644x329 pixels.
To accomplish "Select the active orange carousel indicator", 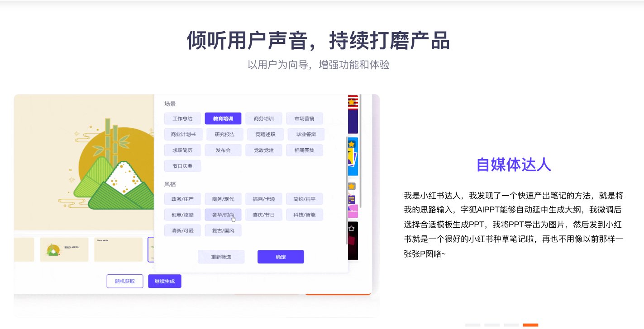I will pyautogui.click(x=530, y=325).
